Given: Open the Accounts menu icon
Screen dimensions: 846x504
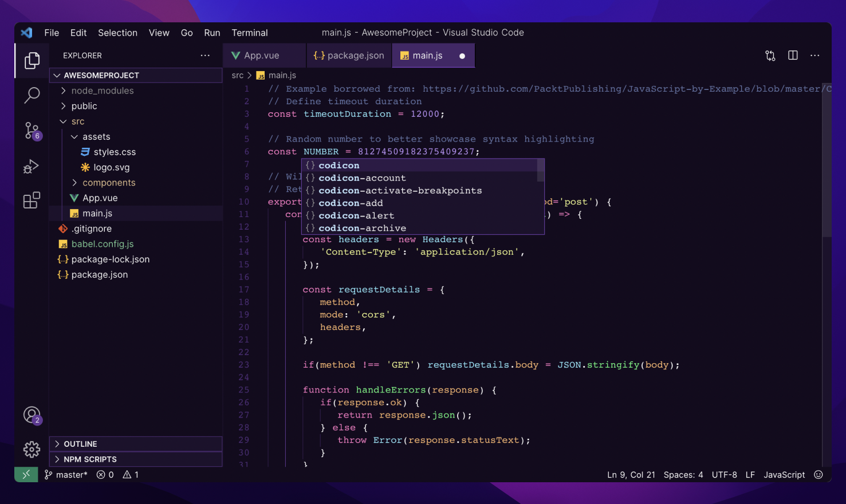Looking at the screenshot, I should click(x=32, y=415).
